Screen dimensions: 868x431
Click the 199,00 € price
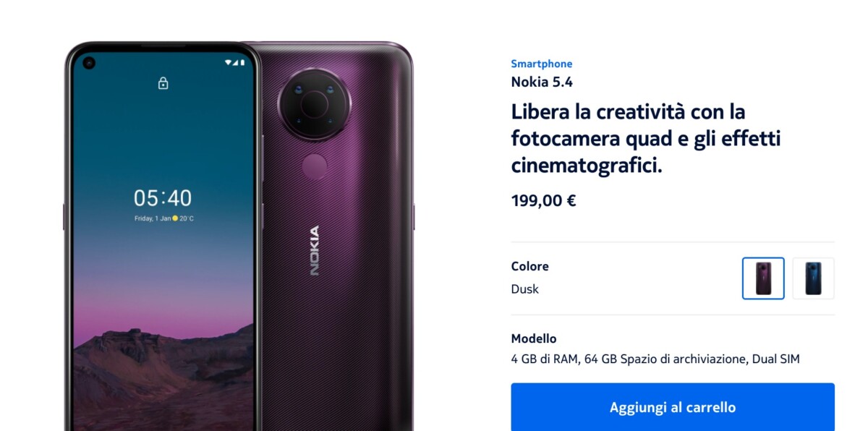click(x=543, y=200)
